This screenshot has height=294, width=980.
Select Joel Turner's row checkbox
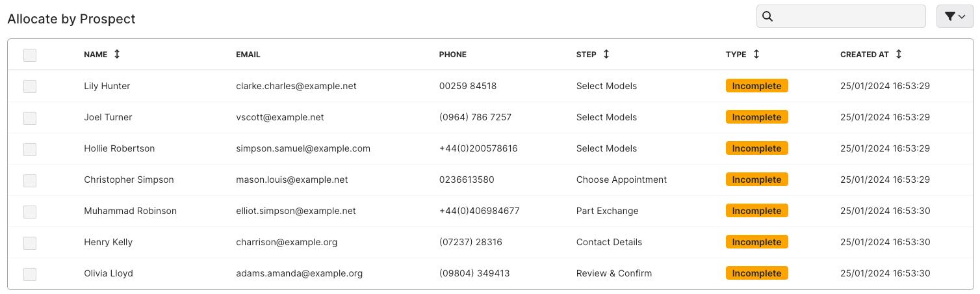click(30, 118)
